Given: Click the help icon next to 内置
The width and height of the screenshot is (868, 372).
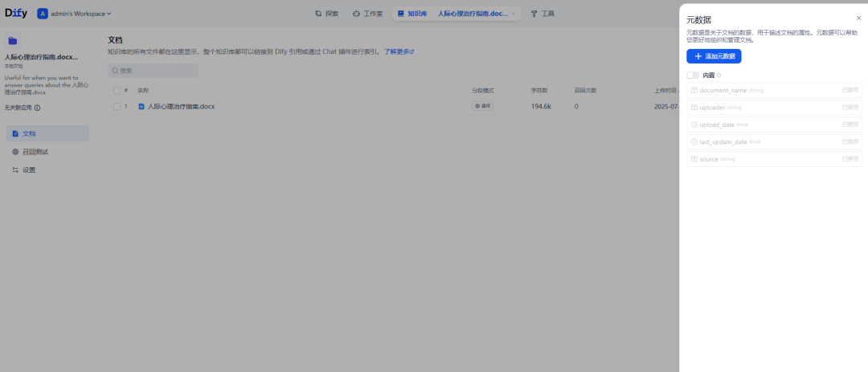Looking at the screenshot, I should point(719,76).
